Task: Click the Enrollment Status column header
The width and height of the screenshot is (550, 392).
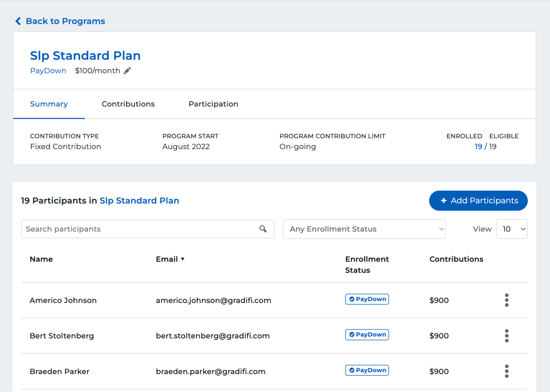Action: point(367,265)
